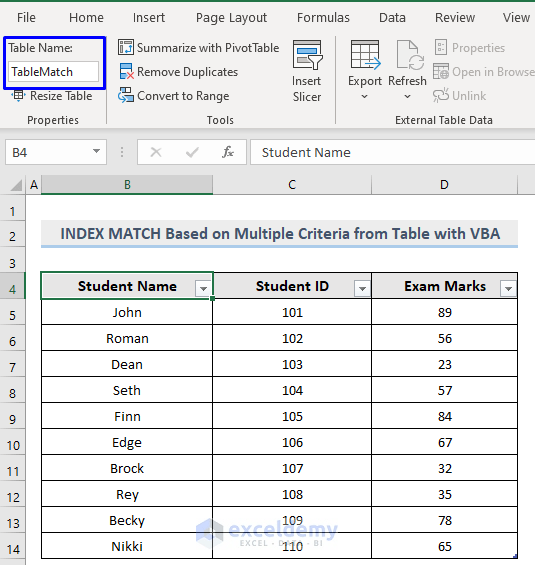The width and height of the screenshot is (535, 565).
Task: Select column B header
Action: tap(127, 185)
